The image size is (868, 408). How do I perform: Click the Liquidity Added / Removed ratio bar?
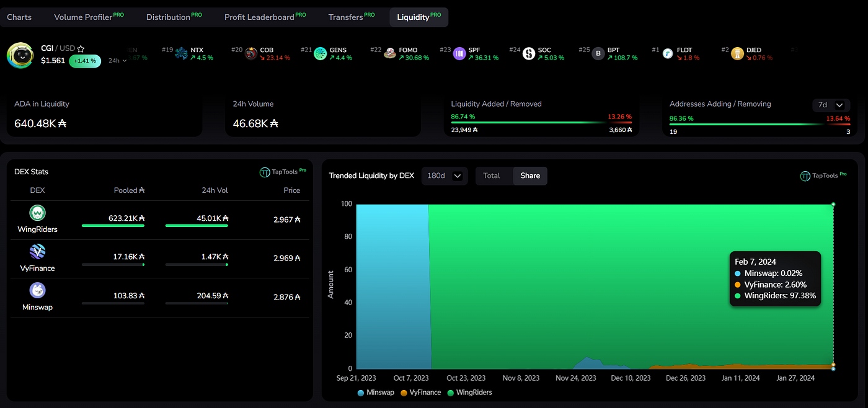541,123
